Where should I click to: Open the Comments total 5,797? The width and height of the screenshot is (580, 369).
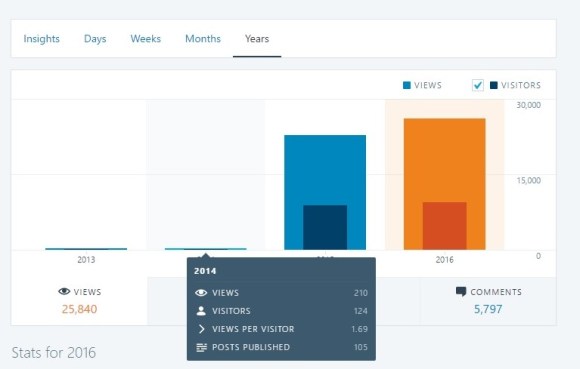click(488, 309)
